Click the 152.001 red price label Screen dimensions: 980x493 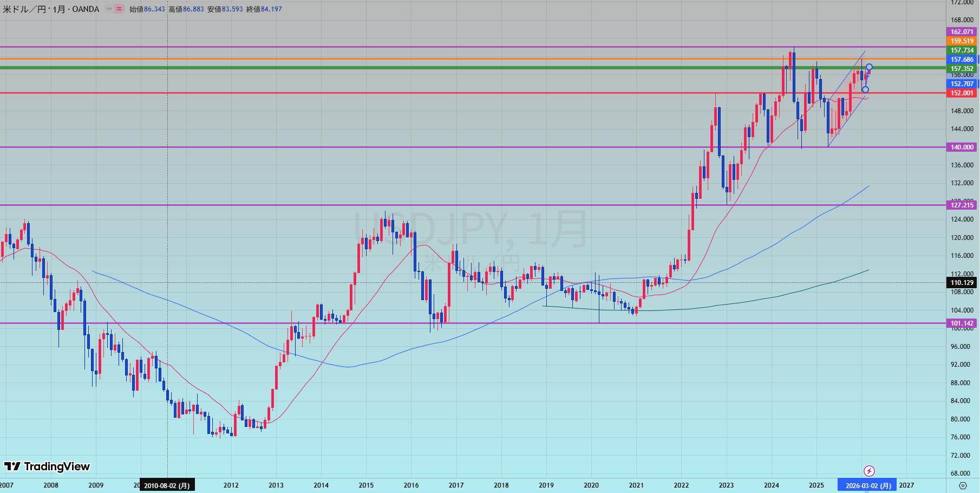coord(962,93)
